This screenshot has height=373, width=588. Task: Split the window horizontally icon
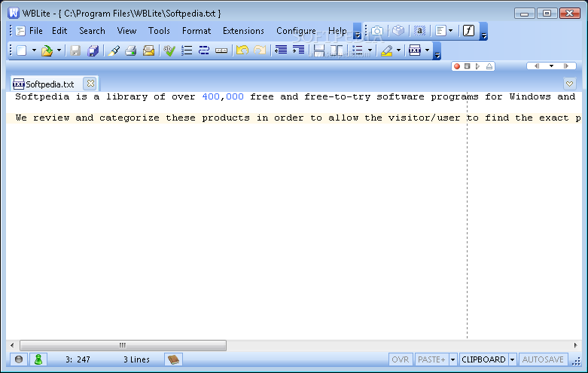coord(318,50)
